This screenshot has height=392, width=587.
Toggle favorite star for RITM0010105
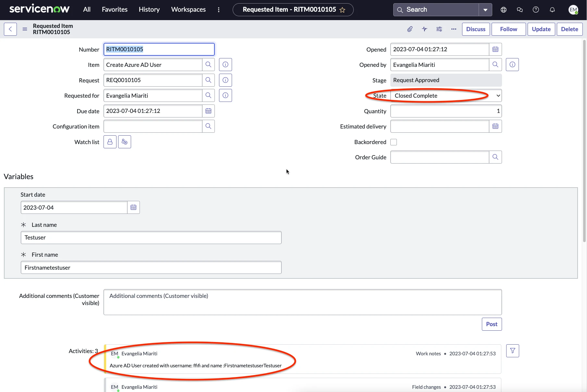point(342,10)
